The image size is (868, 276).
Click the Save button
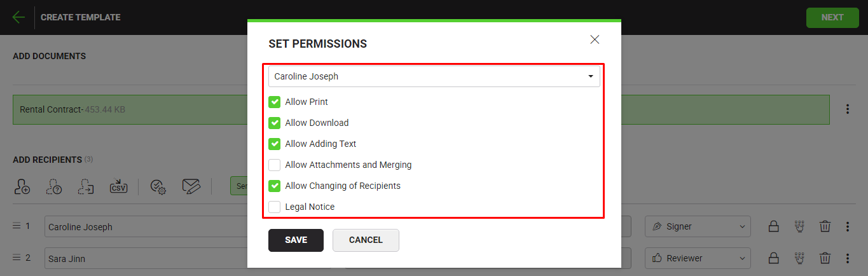click(296, 240)
